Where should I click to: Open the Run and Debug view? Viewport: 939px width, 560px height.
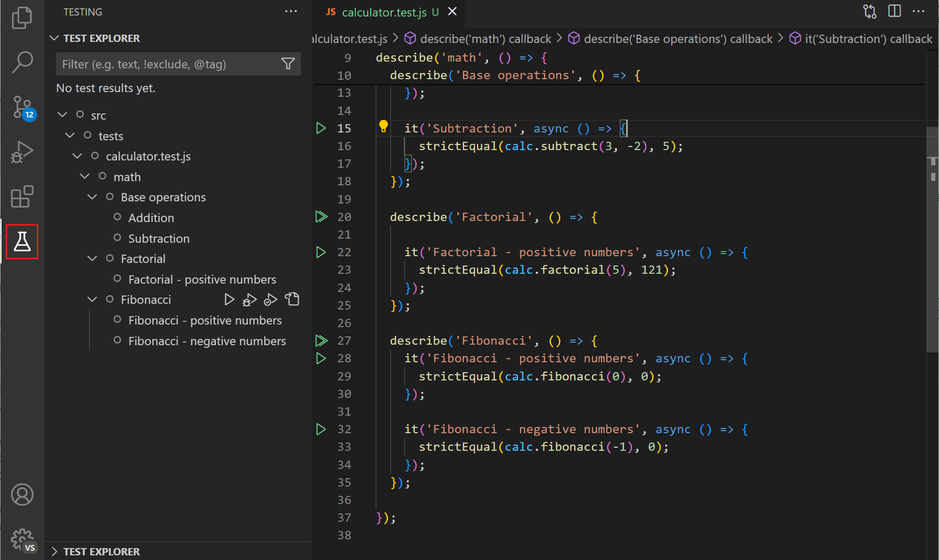point(22,152)
